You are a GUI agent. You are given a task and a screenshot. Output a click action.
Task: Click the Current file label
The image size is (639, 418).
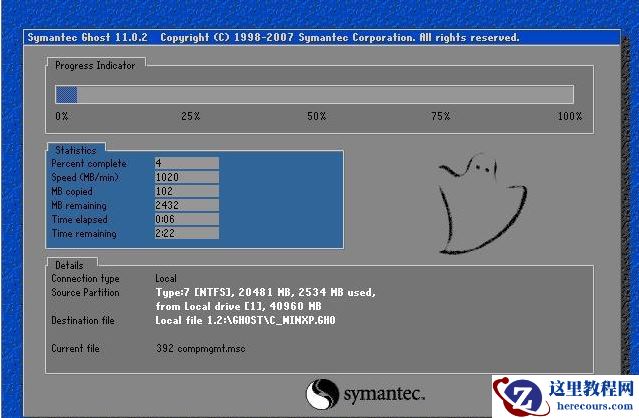point(75,348)
